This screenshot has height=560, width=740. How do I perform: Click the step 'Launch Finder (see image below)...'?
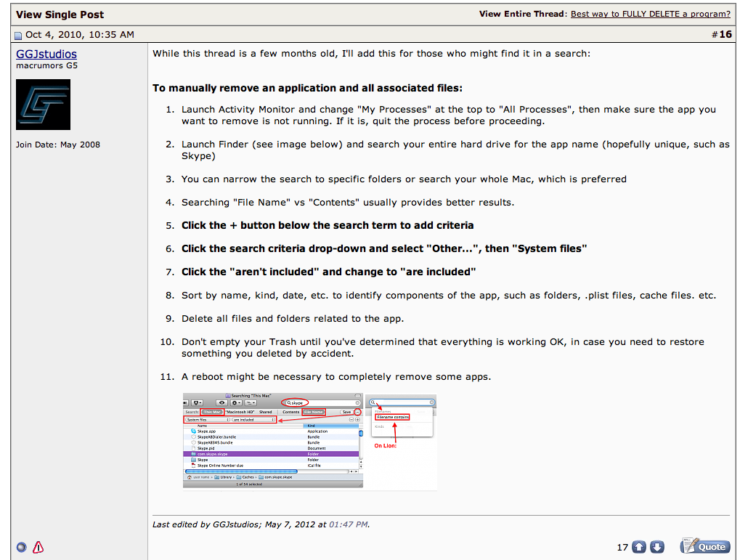(455, 150)
